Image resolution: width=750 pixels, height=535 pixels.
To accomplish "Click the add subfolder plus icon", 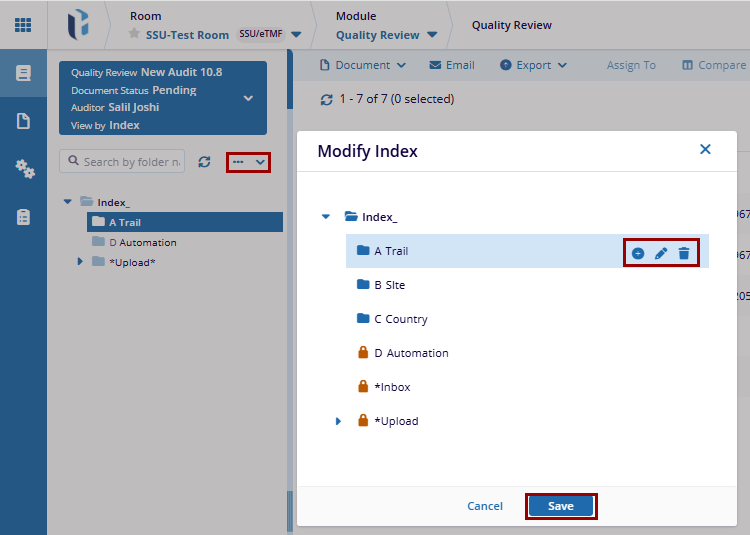I will tap(638, 254).
